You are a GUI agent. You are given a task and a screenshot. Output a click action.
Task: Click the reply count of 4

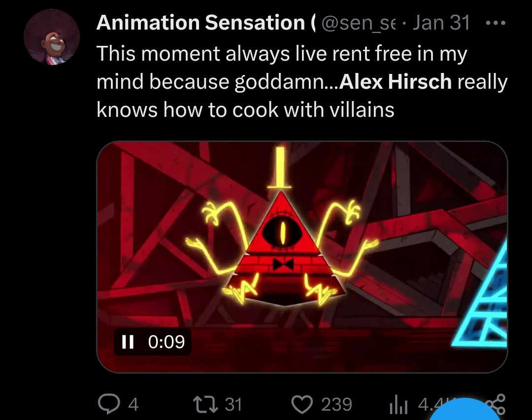tap(133, 404)
